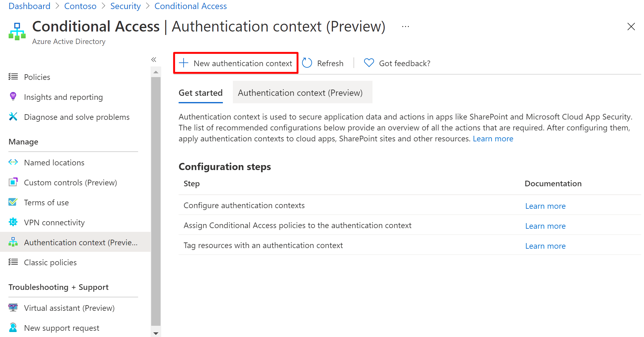This screenshot has height=337, width=644.
Task: Click the Insights and reporting lightbulb icon
Action: (13, 97)
